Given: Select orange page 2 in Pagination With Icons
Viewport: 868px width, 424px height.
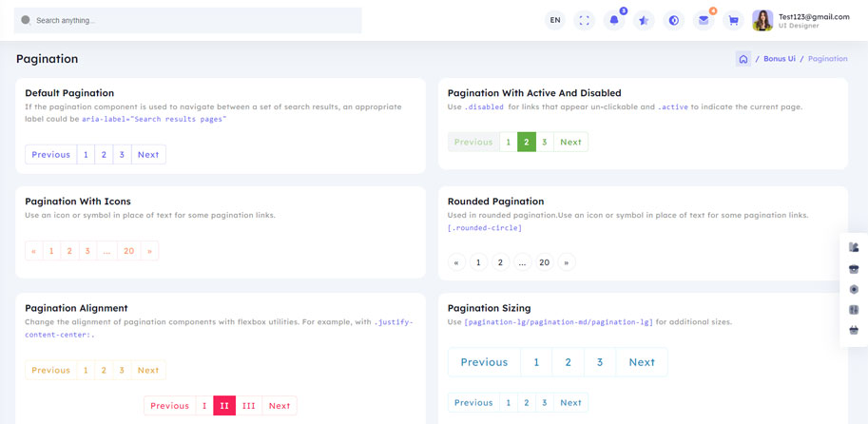Looking at the screenshot, I should [x=69, y=251].
